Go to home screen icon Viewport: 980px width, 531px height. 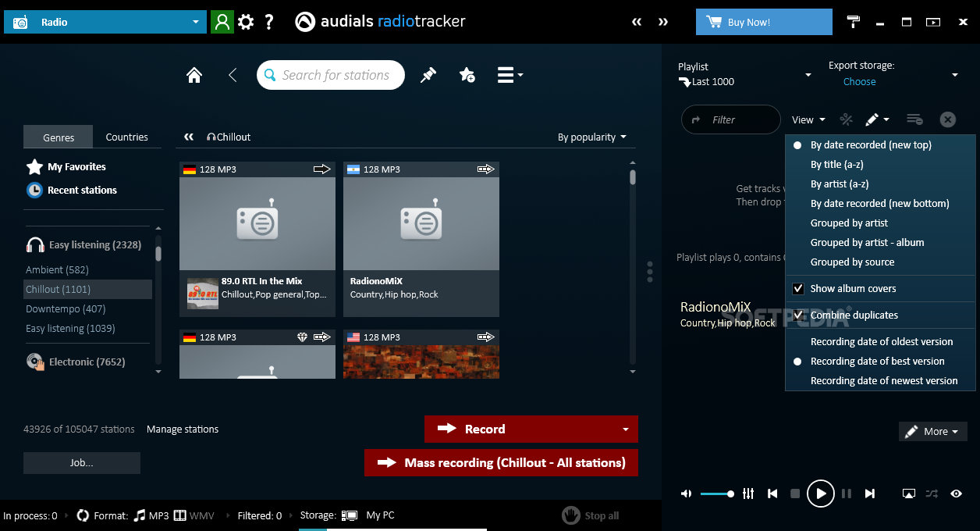pyautogui.click(x=194, y=75)
